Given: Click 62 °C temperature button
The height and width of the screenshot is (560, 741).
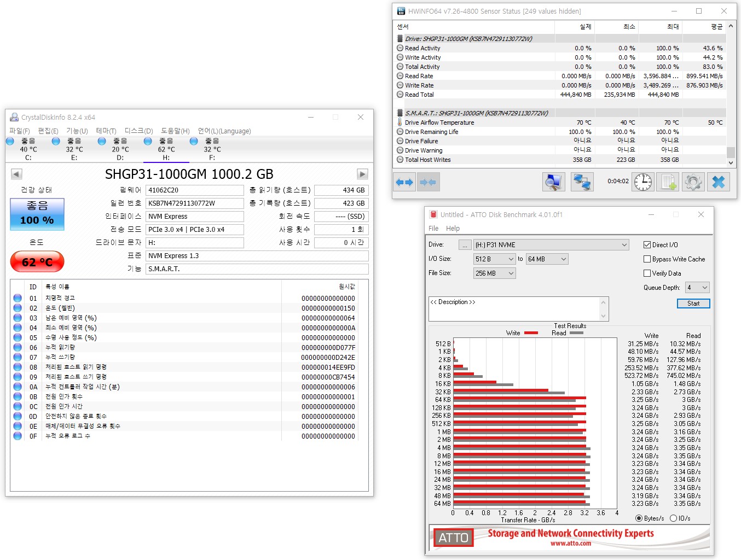Looking at the screenshot, I should pos(37,262).
